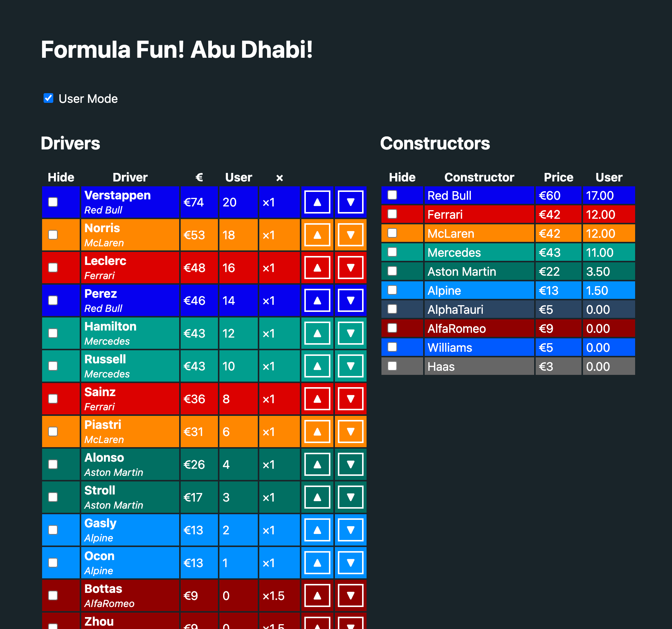Click Zhou's down arrow button

tap(350, 624)
